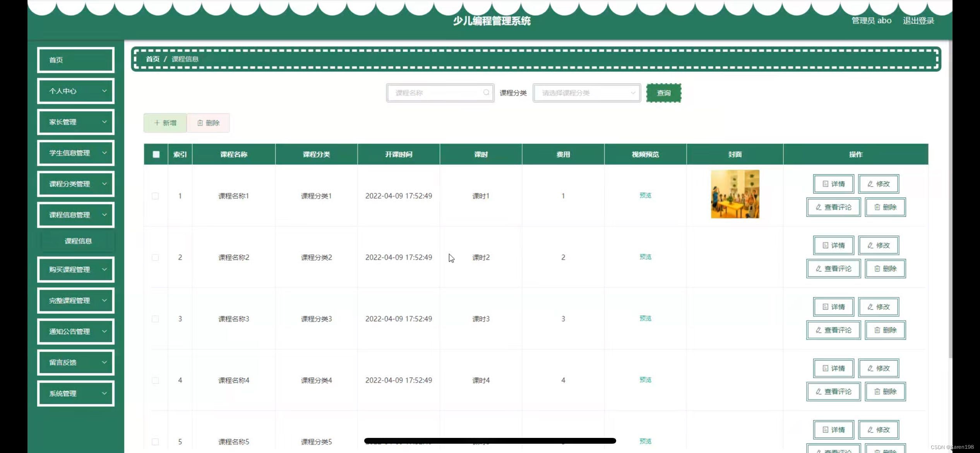Open the 请选择课程分类 dropdown
The image size is (980, 453).
pos(586,93)
